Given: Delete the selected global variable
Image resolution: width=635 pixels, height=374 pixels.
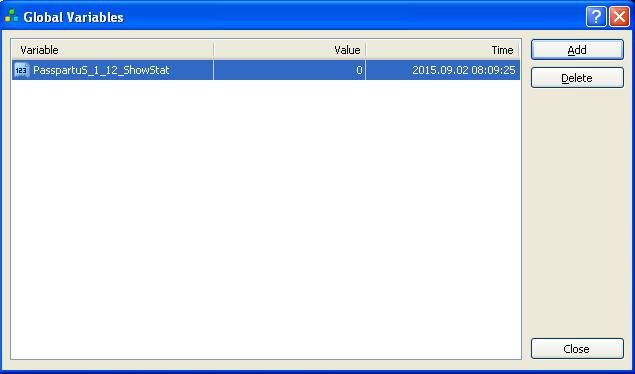Looking at the screenshot, I should (x=577, y=78).
